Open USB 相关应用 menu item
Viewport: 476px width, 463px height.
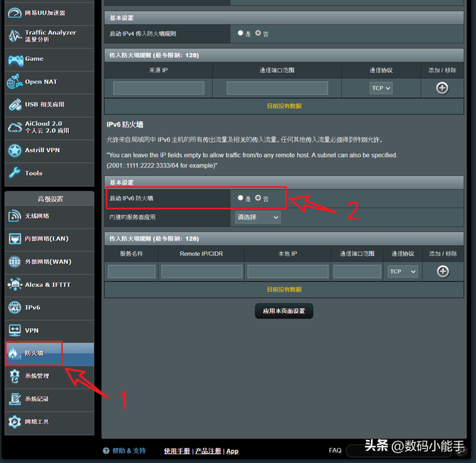click(x=50, y=105)
